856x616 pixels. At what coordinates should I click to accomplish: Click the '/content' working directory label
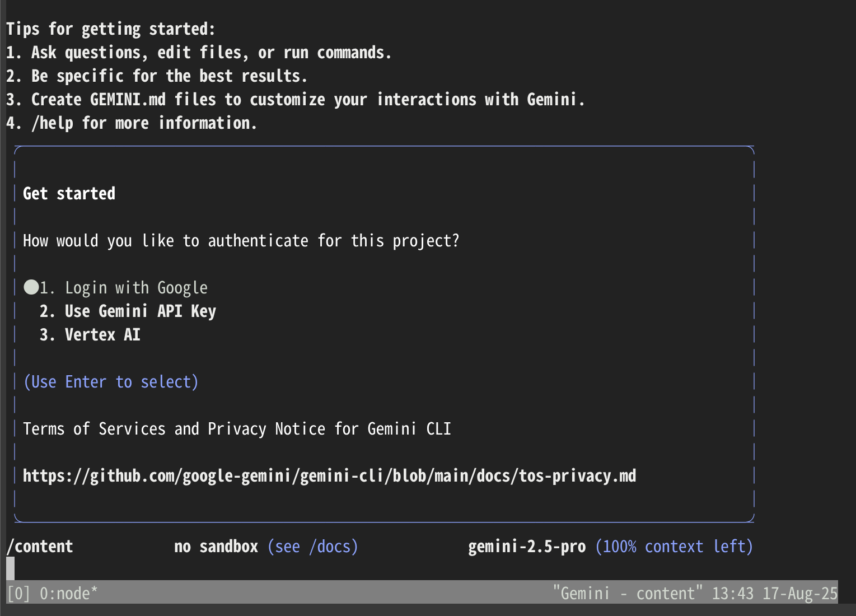pyautogui.click(x=40, y=547)
